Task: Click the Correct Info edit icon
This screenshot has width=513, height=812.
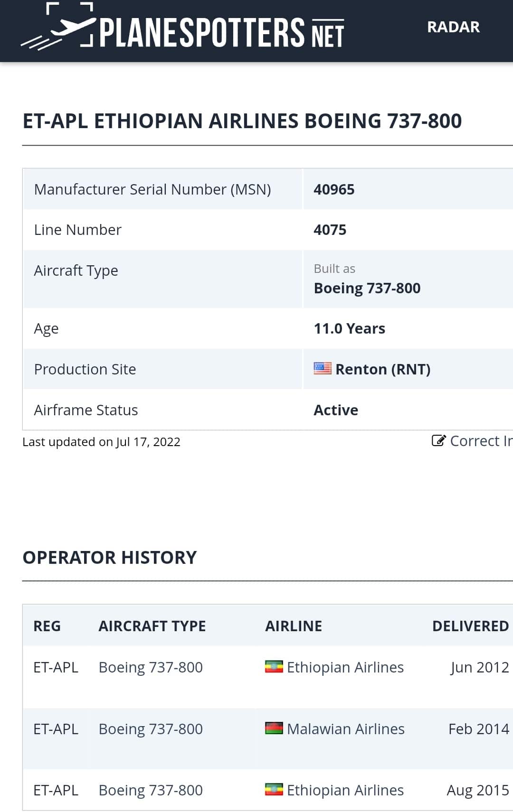Action: (x=438, y=441)
